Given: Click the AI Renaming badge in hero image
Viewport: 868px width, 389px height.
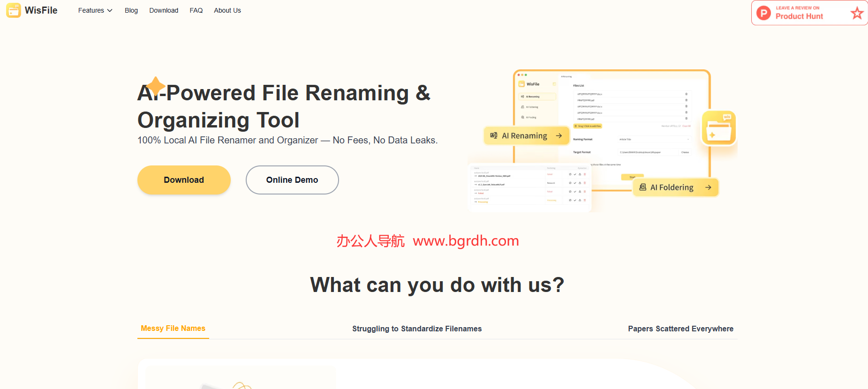Looking at the screenshot, I should (526, 136).
